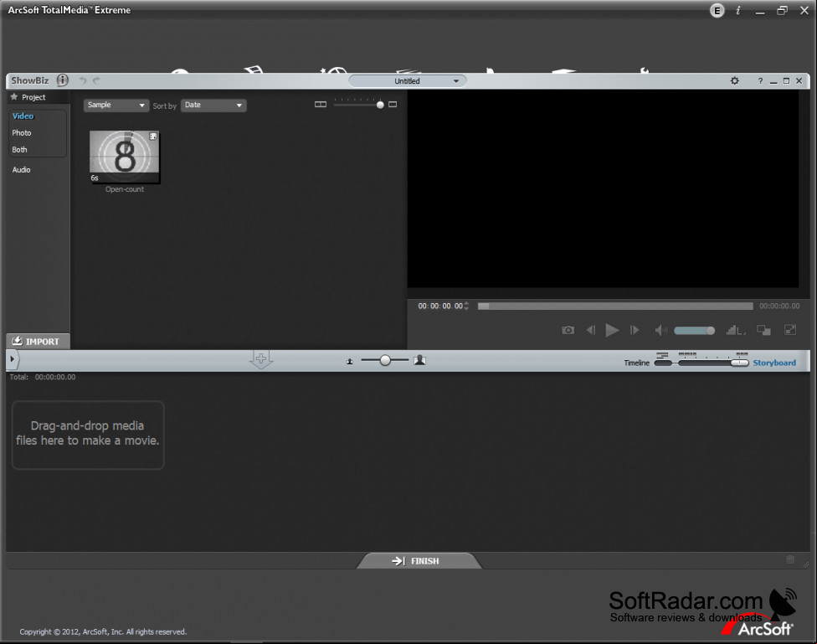Screen dimensions: 817x644
Task: Open the Untitled project dropdown
Action: point(408,81)
